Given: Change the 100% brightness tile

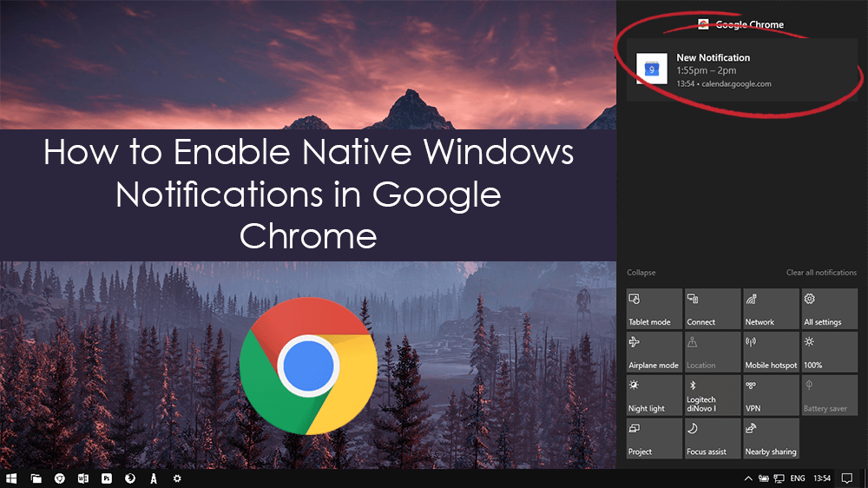Looking at the screenshot, I should (829, 353).
